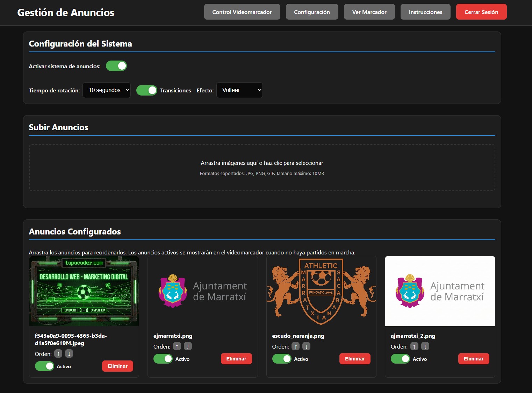Move ajmarratxi_2.png up in order
The width and height of the screenshot is (532, 393).
[414, 346]
